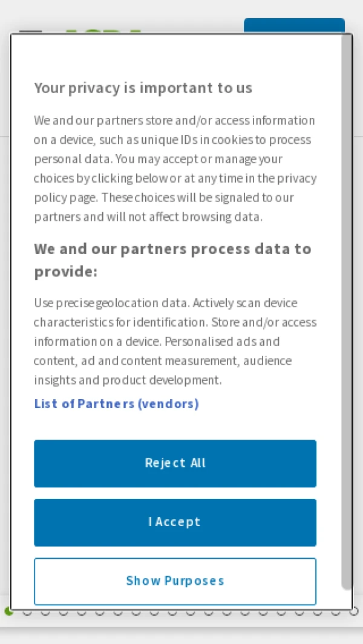Click the 'Your privacy is important to us' heading

click(x=143, y=88)
